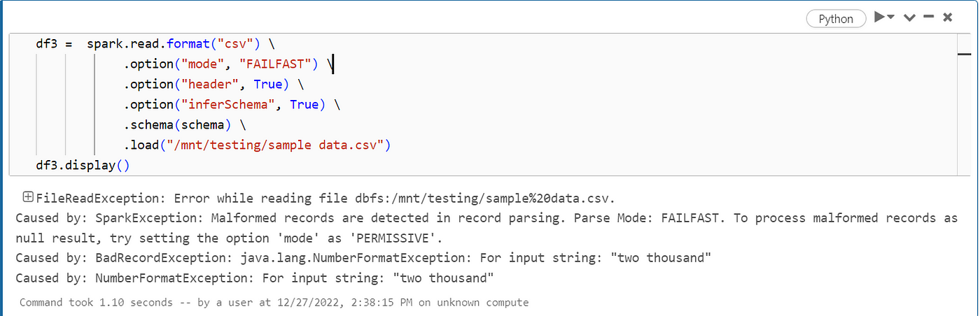Minimize the notebook cell with the dash icon
This screenshot has width=980, height=316.
(929, 17)
